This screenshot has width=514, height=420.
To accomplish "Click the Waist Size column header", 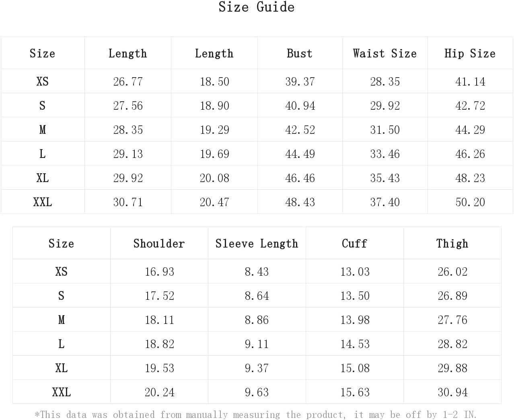I will (x=385, y=53).
